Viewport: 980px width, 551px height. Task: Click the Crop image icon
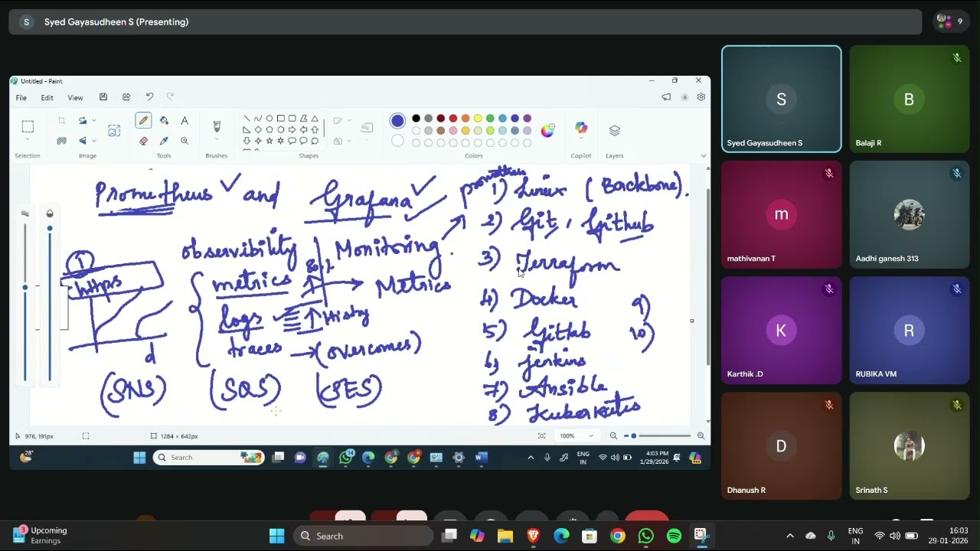pos(61,121)
